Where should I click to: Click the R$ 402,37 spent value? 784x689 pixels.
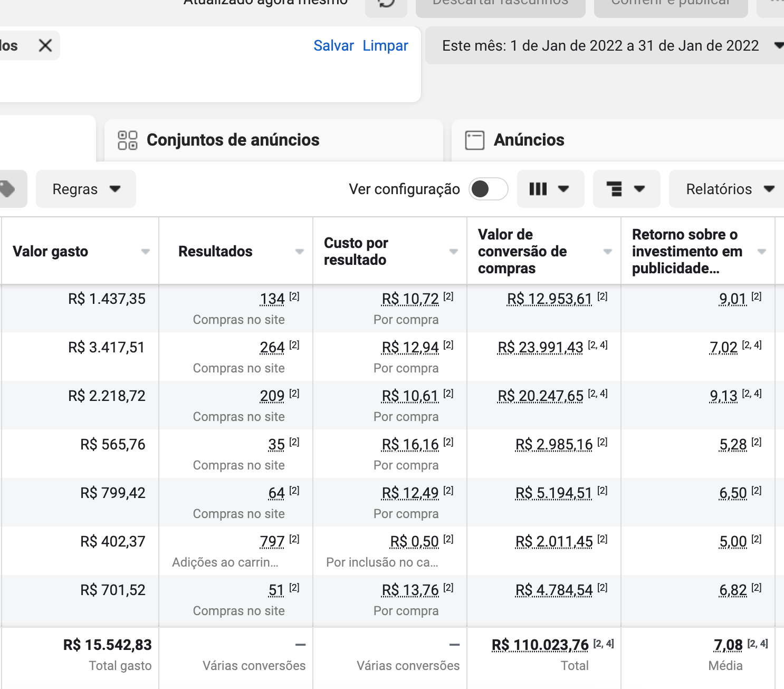[x=113, y=542]
